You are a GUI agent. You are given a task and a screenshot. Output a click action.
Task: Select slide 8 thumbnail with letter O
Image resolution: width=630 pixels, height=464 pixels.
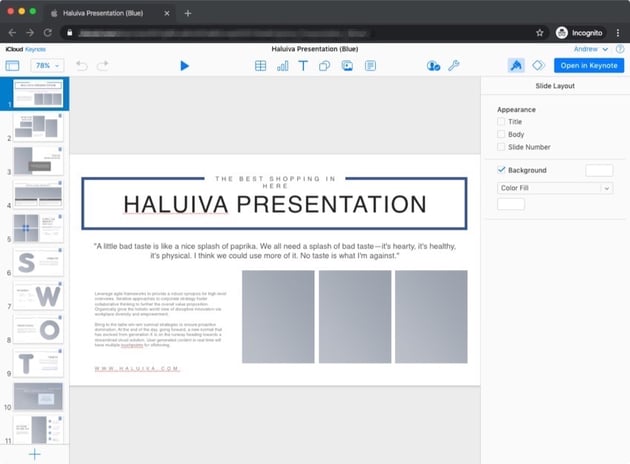point(38,329)
